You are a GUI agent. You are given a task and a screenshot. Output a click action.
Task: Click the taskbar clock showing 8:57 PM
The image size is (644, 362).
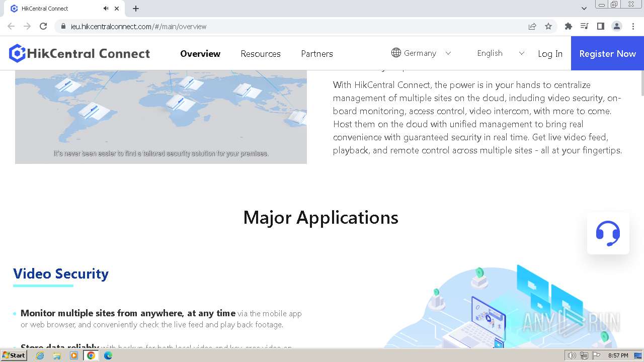point(618,355)
